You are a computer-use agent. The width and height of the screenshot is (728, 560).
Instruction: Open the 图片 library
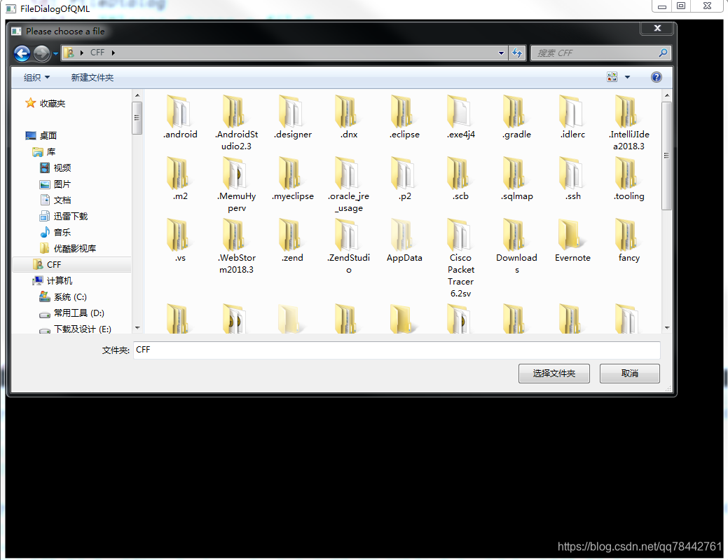pyautogui.click(x=55, y=184)
